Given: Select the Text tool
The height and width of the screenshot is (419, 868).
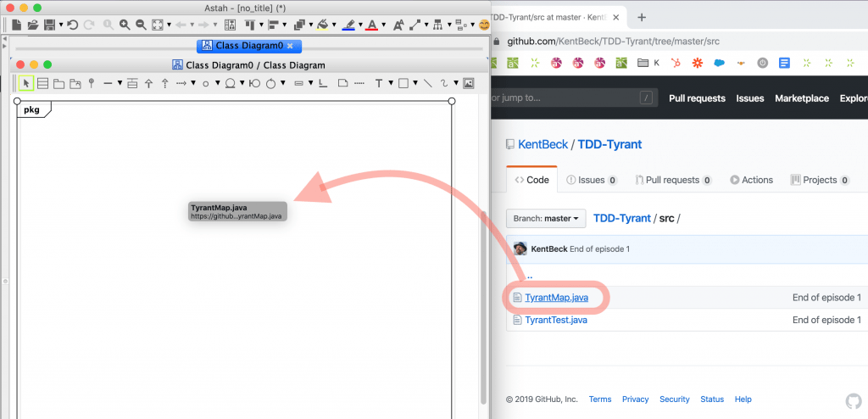Looking at the screenshot, I should [x=379, y=83].
